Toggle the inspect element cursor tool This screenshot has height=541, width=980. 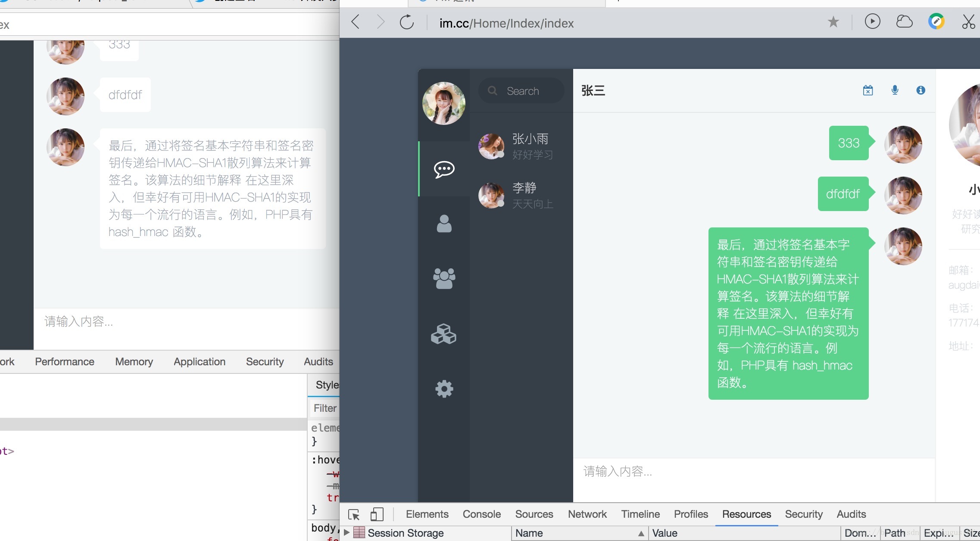[354, 514]
